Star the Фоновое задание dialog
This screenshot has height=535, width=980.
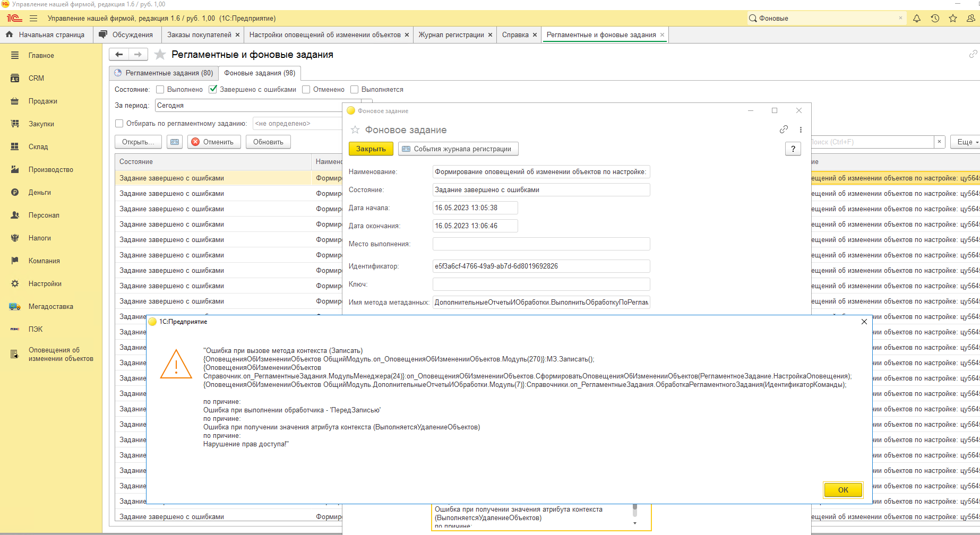(355, 130)
